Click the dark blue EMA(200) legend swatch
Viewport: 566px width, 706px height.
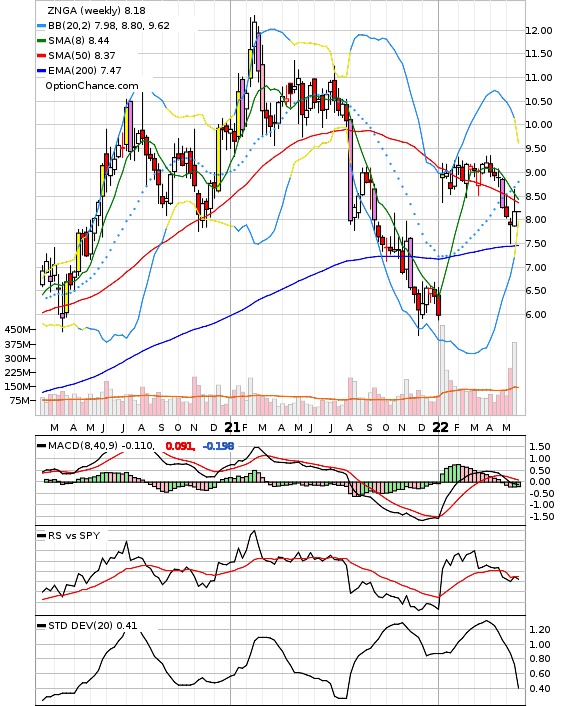pos(41,70)
